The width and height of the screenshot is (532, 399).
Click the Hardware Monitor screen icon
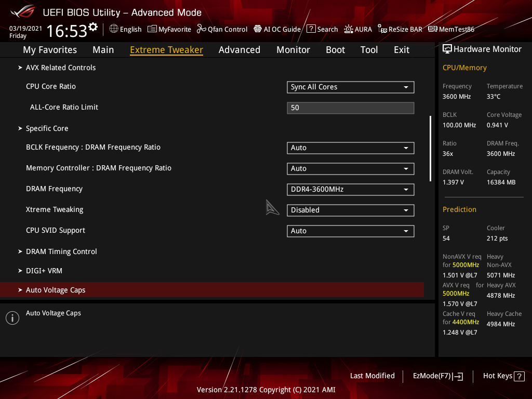click(x=447, y=49)
